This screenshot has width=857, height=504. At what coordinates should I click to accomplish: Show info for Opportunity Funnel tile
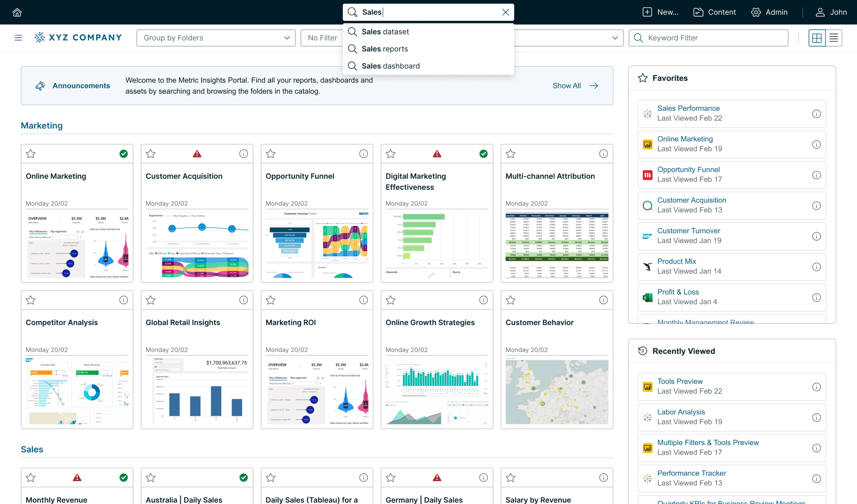pyautogui.click(x=363, y=154)
